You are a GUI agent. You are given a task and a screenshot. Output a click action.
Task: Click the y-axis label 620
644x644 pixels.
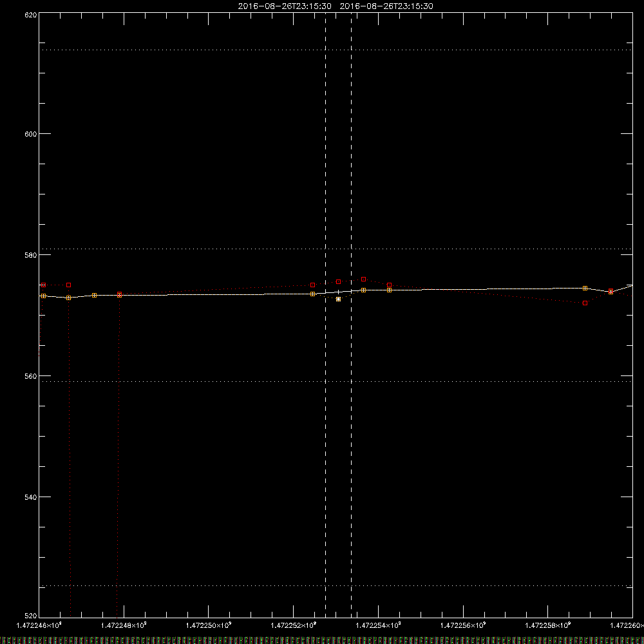31,15
